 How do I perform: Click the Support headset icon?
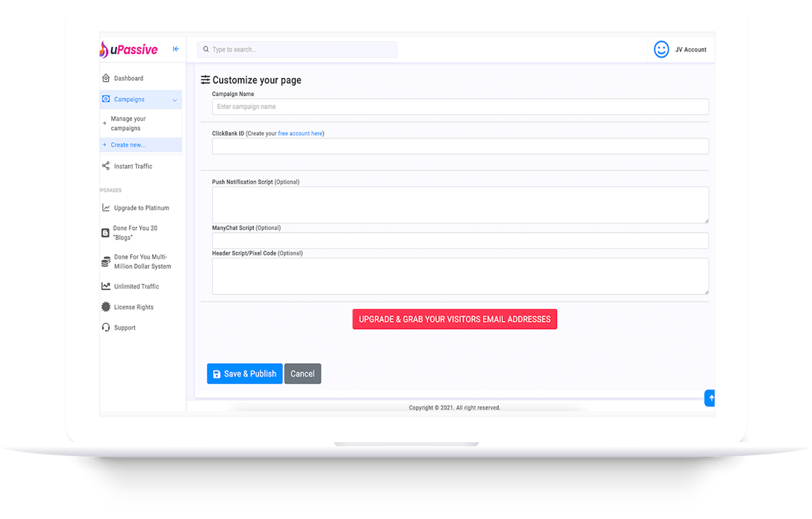tap(106, 327)
